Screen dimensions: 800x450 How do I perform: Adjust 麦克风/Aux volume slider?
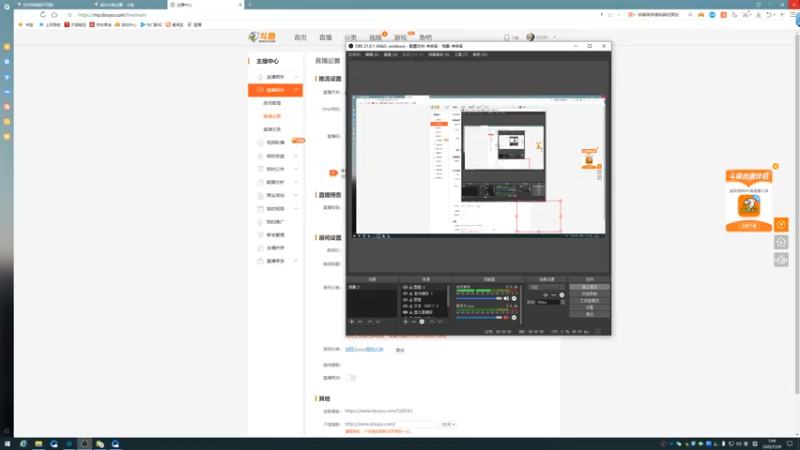[480, 317]
